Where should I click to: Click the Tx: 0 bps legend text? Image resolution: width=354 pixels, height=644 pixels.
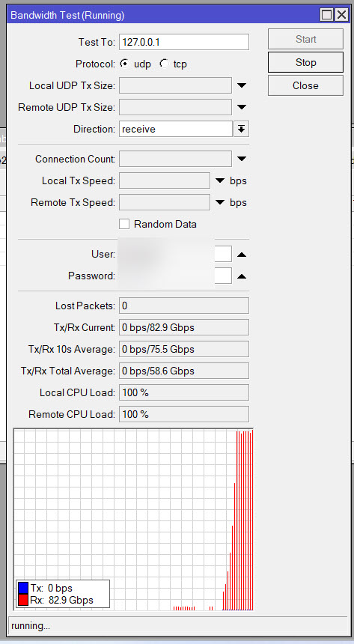[52, 588]
